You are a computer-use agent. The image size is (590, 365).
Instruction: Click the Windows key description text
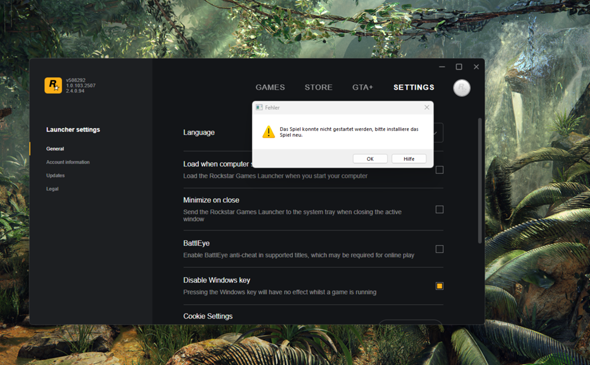coord(280,292)
